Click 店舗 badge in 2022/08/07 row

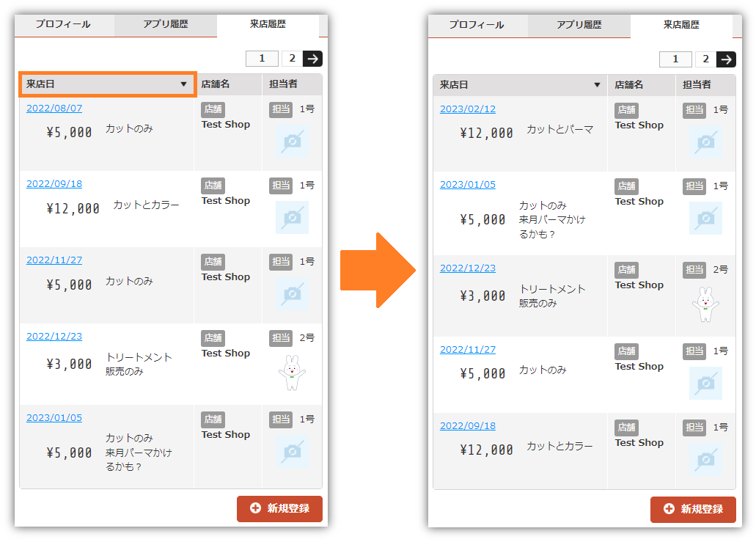coord(213,109)
